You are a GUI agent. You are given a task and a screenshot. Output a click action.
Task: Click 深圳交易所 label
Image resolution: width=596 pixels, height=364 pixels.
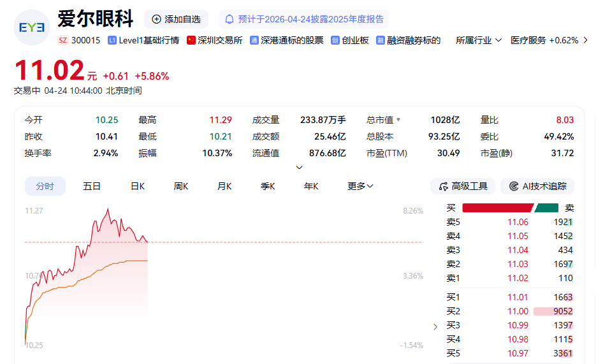220,40
